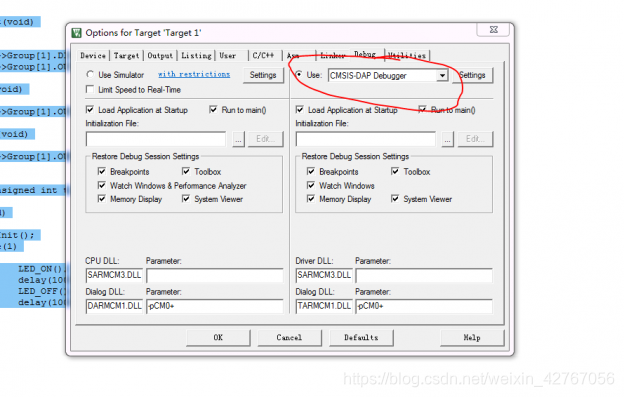Screen dimensions: 624x397
Task: Click Driver DLL Parameter field
Action: [424, 275]
